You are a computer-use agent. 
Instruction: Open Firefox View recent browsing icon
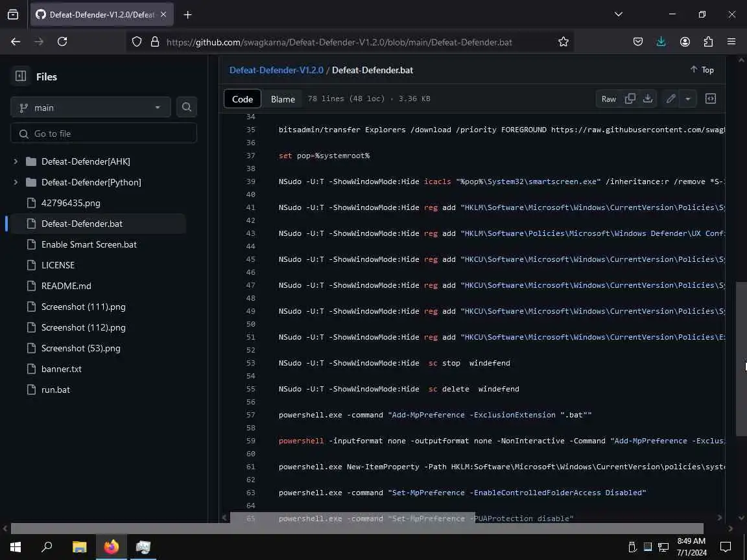coord(13,15)
